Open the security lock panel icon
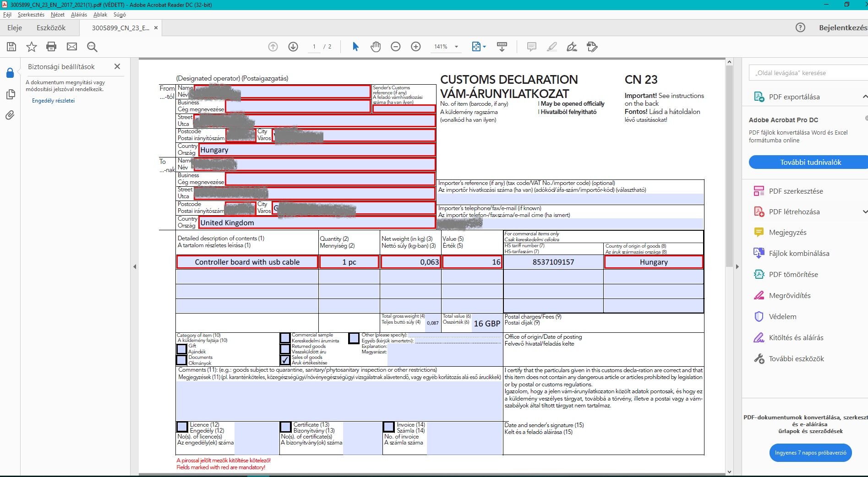 (x=10, y=73)
